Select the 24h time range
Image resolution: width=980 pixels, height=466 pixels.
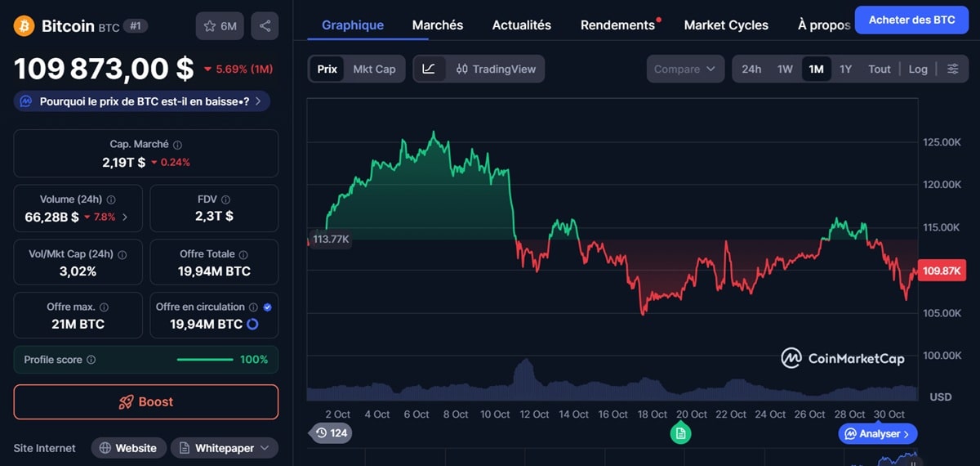[x=751, y=69]
